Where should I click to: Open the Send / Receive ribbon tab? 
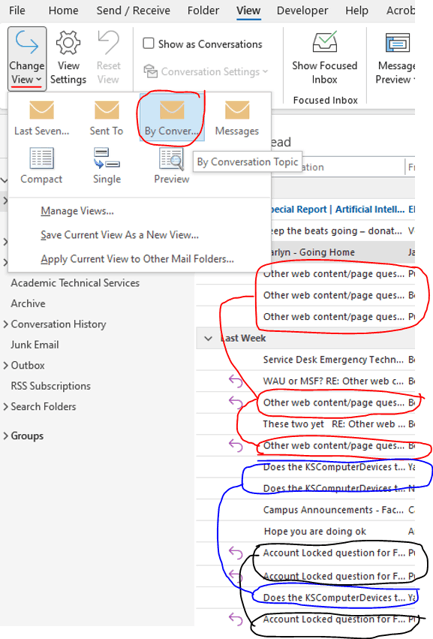tap(133, 11)
